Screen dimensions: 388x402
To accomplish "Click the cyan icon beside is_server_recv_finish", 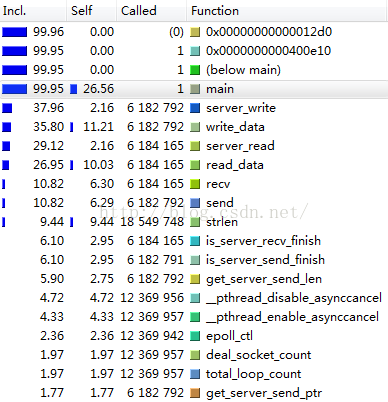I will (195, 241).
